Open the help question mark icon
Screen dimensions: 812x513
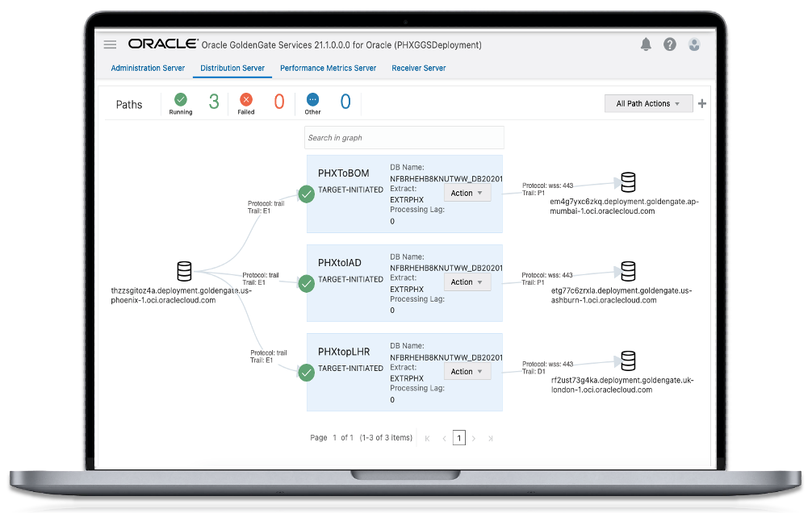click(670, 44)
